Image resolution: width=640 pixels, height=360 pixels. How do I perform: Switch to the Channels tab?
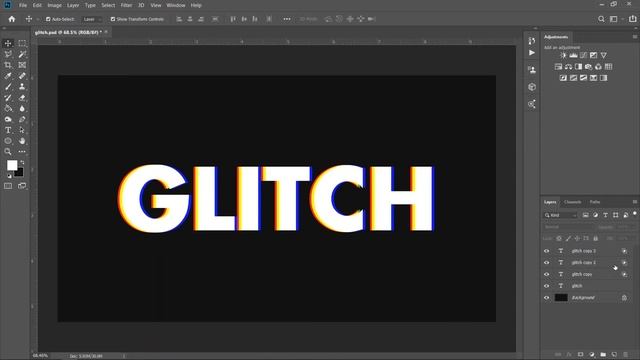tap(572, 202)
